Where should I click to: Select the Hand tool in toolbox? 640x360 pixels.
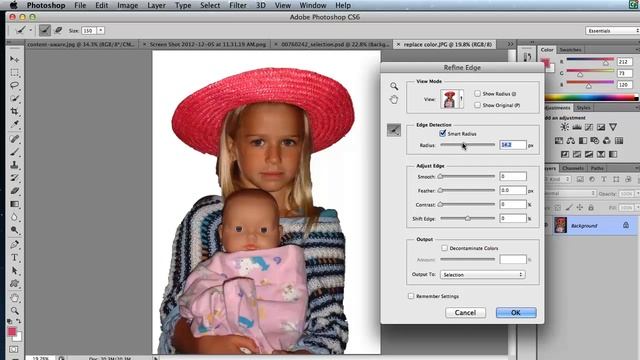(14, 298)
